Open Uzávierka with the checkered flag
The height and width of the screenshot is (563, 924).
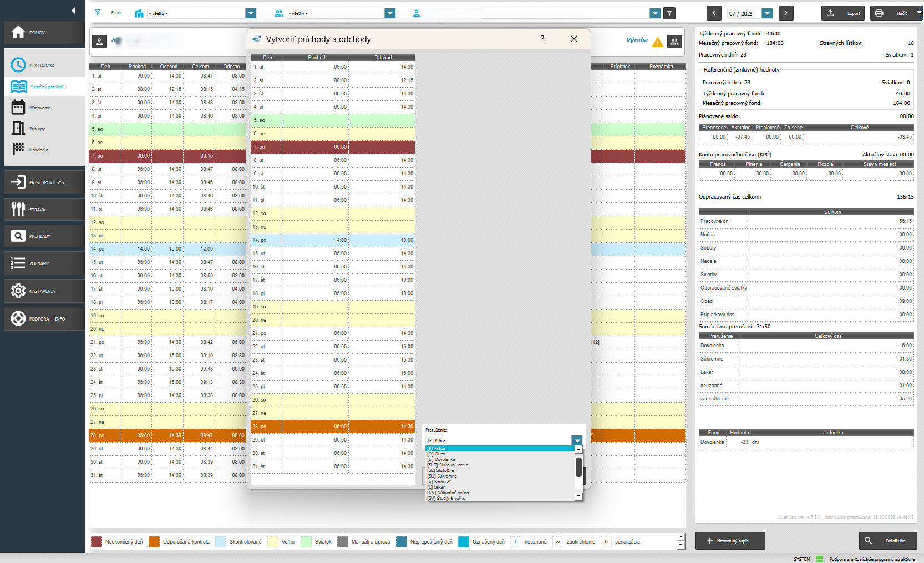(x=18, y=149)
